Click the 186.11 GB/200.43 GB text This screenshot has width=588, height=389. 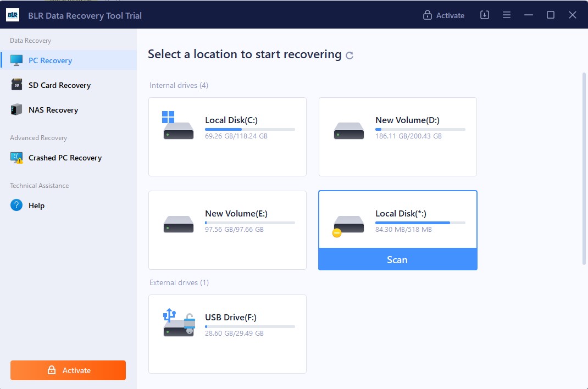(x=408, y=136)
